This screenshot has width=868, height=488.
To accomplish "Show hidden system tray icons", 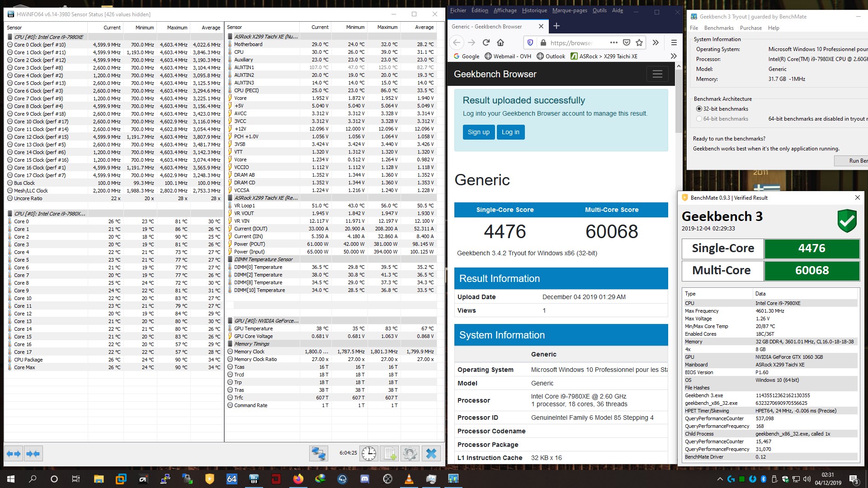I will 720,479.
